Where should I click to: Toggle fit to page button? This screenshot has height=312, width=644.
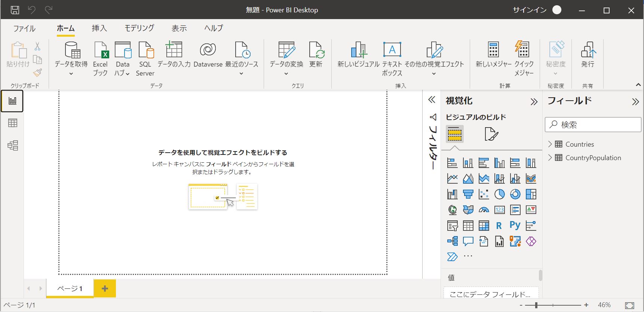pos(630,305)
